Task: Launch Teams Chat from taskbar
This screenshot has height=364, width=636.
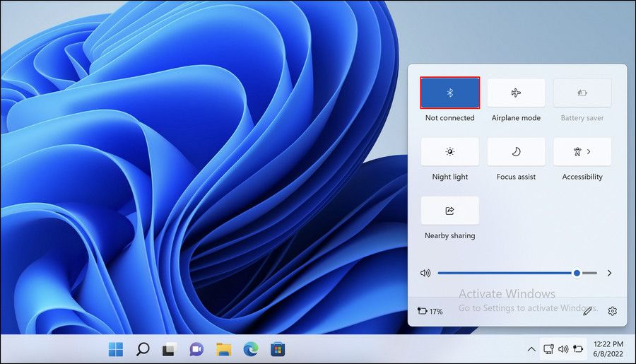Action: 196,349
